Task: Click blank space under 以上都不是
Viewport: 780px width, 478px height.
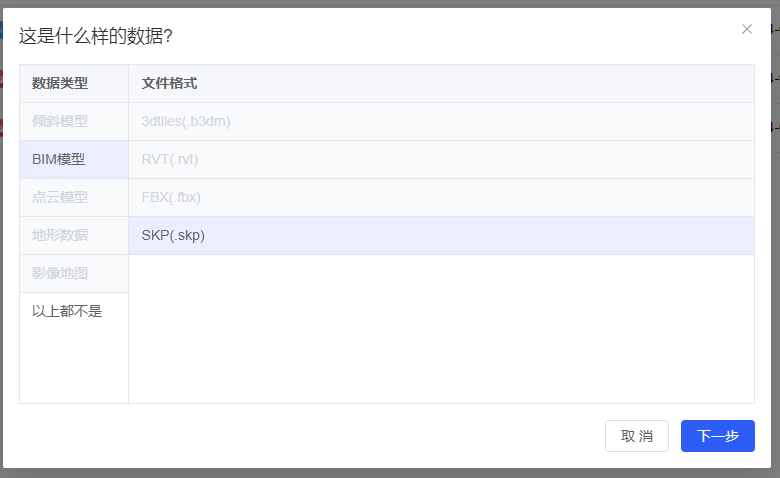Action: [x=74, y=365]
